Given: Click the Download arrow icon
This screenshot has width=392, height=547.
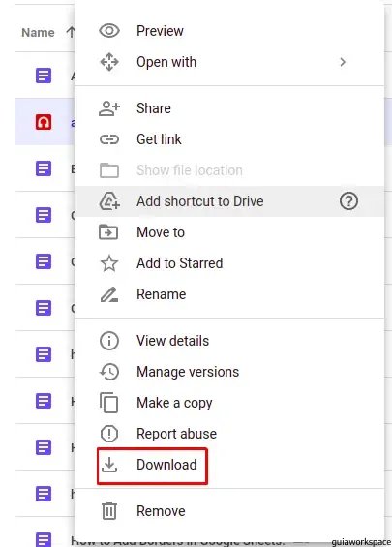Looking at the screenshot, I should (109, 465).
